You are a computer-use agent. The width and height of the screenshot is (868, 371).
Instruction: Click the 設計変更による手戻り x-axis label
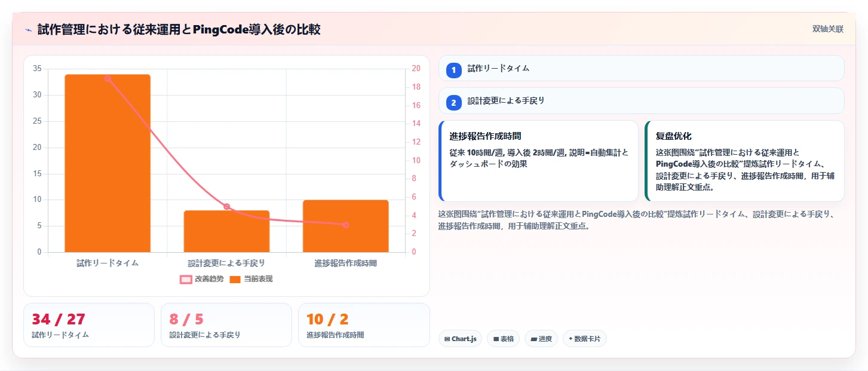coord(226,263)
